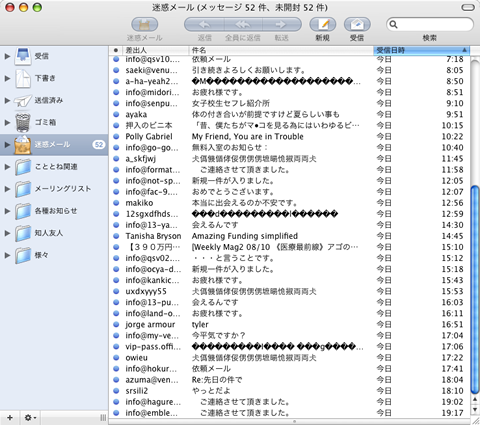Image resolution: width=480 pixels, height=425 pixels.
Task: Select the 受信 inbox mailbox icon
Action: coord(23,56)
